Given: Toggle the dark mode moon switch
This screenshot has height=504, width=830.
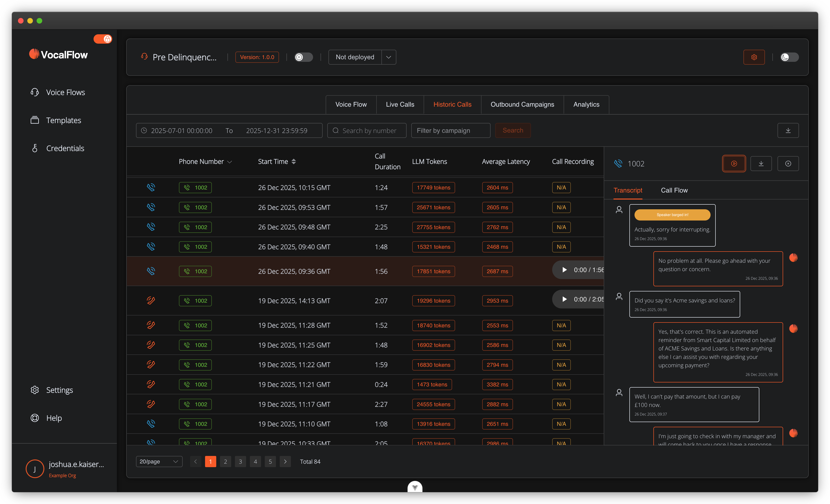Looking at the screenshot, I should point(789,57).
